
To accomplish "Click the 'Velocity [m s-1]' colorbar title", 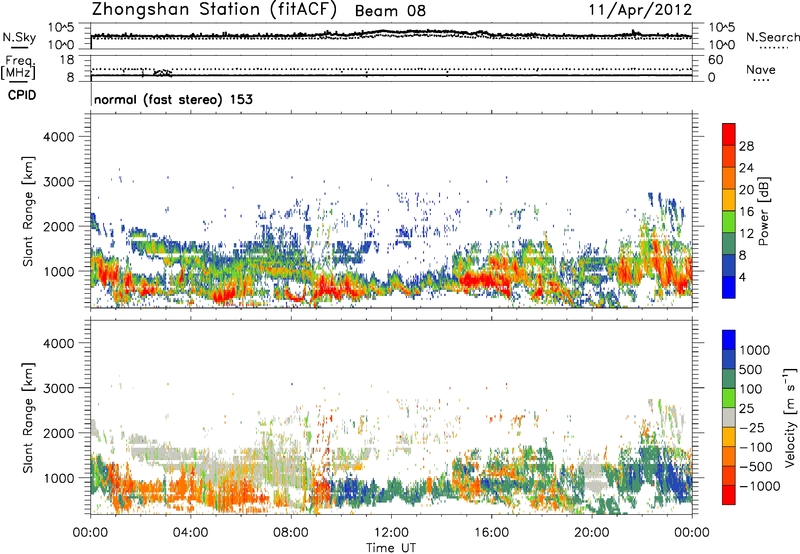I will pyautogui.click(x=790, y=417).
